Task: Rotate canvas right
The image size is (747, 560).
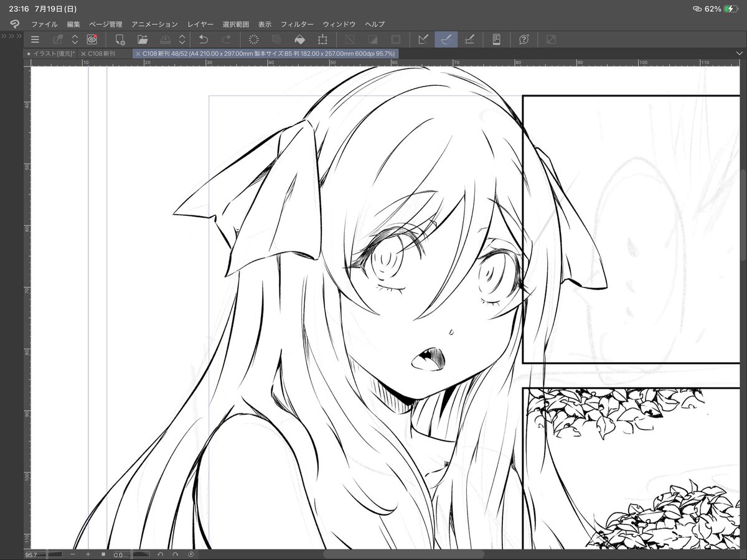Action: [x=176, y=554]
